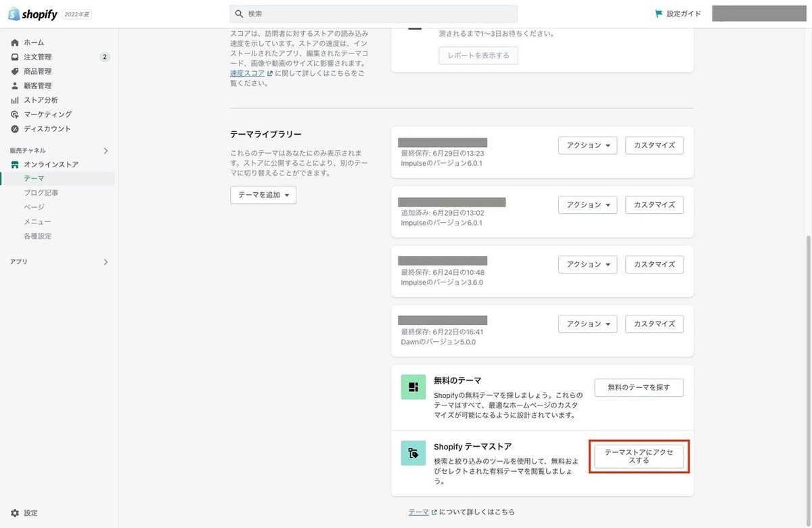Click the マーケティング target icon

[15, 114]
